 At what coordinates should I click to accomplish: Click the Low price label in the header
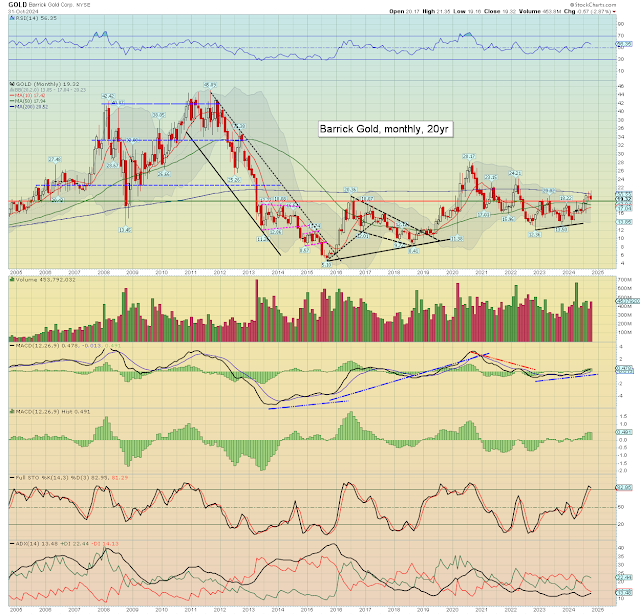(459, 11)
